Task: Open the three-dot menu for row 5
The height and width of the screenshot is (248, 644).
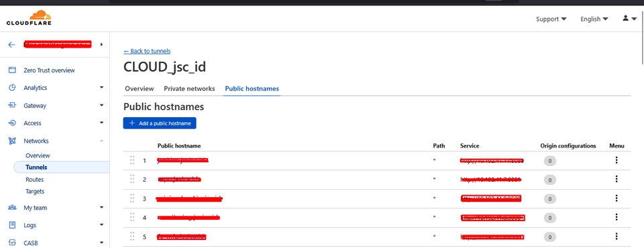Action: click(616, 236)
